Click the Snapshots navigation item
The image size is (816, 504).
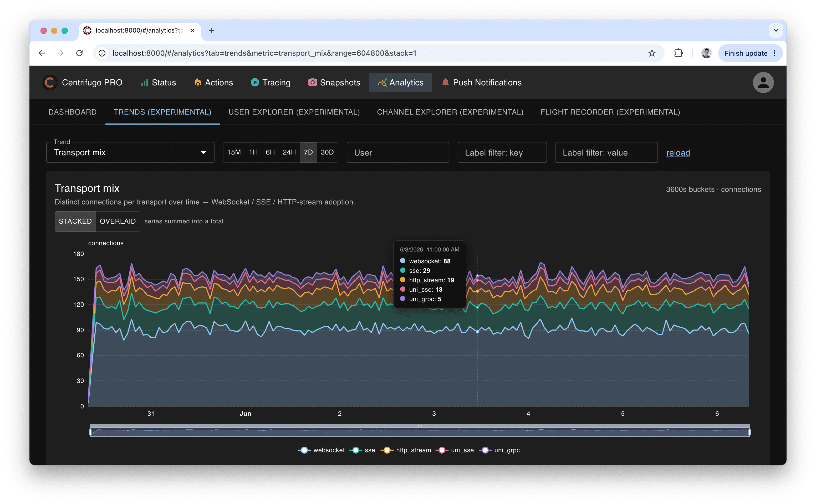tap(334, 82)
